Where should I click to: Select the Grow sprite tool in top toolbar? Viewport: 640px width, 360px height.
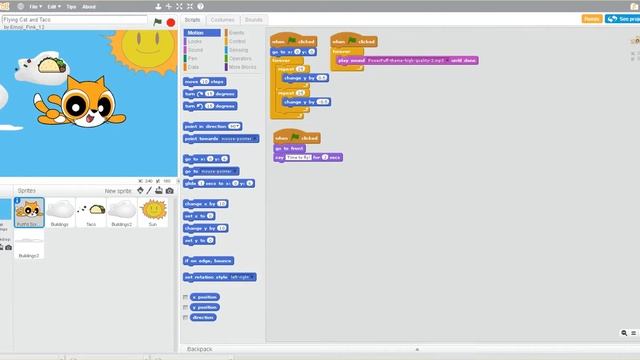tap(179, 7)
